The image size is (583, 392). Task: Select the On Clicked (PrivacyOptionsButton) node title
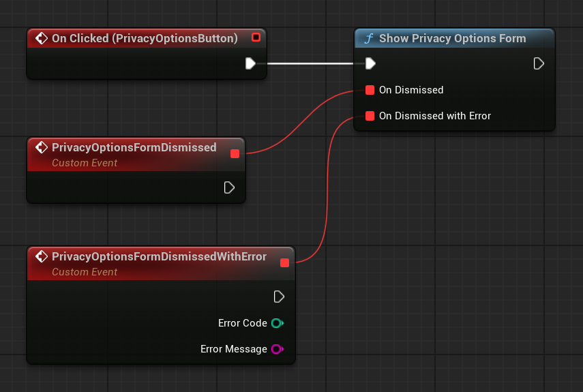[145, 38]
